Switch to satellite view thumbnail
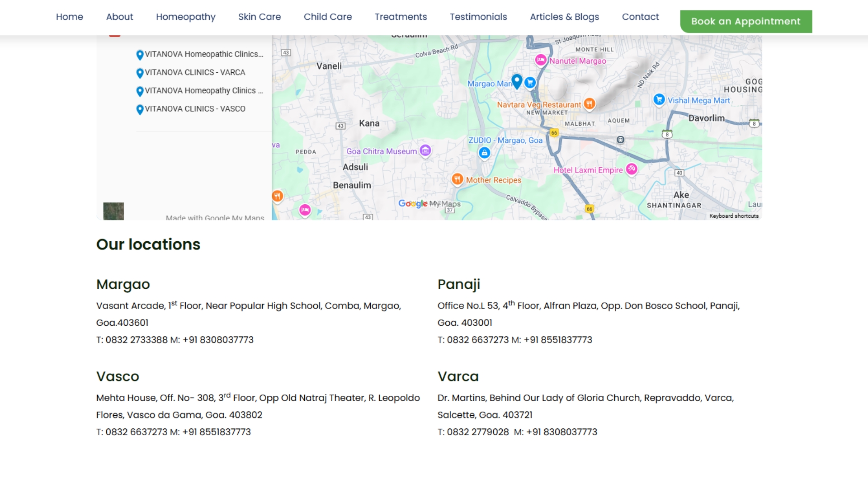Viewport: 868px width, 488px height. (x=113, y=211)
